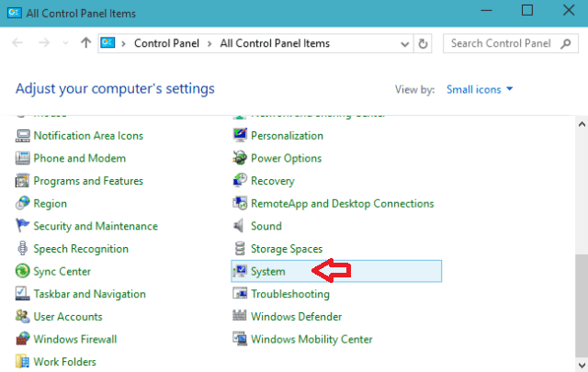
Task: Click the Windows Firewall brick-wall icon
Action: 22,339
